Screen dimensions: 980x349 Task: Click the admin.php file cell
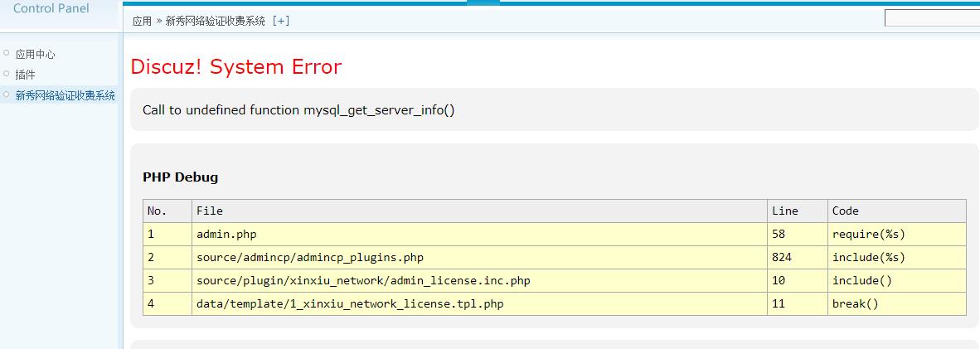(479, 235)
